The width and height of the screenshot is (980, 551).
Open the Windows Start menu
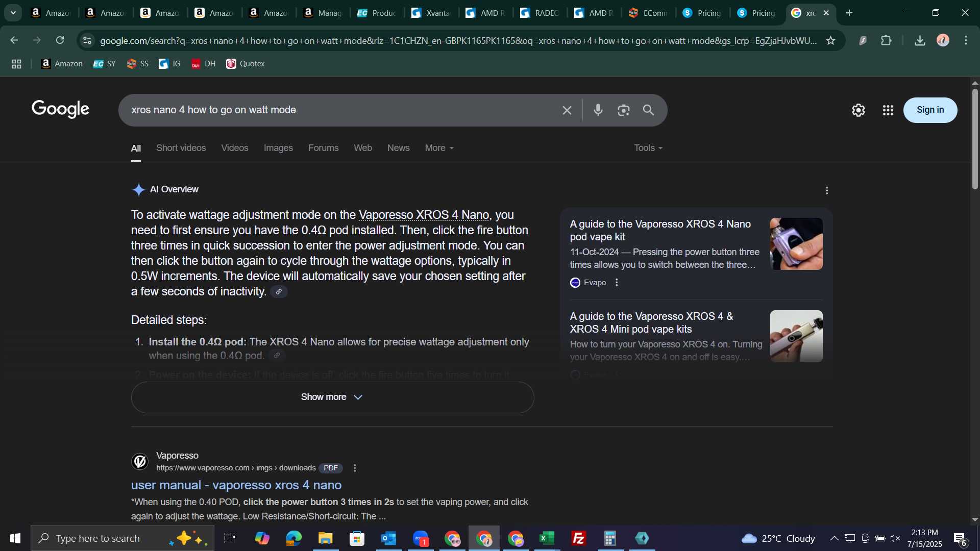pos(15,538)
